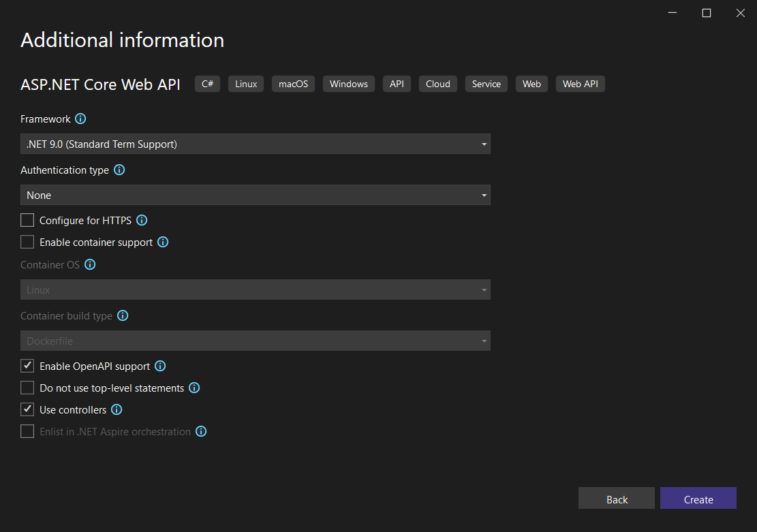Image resolution: width=757 pixels, height=532 pixels.
Task: Click the Service tag
Action: click(486, 84)
